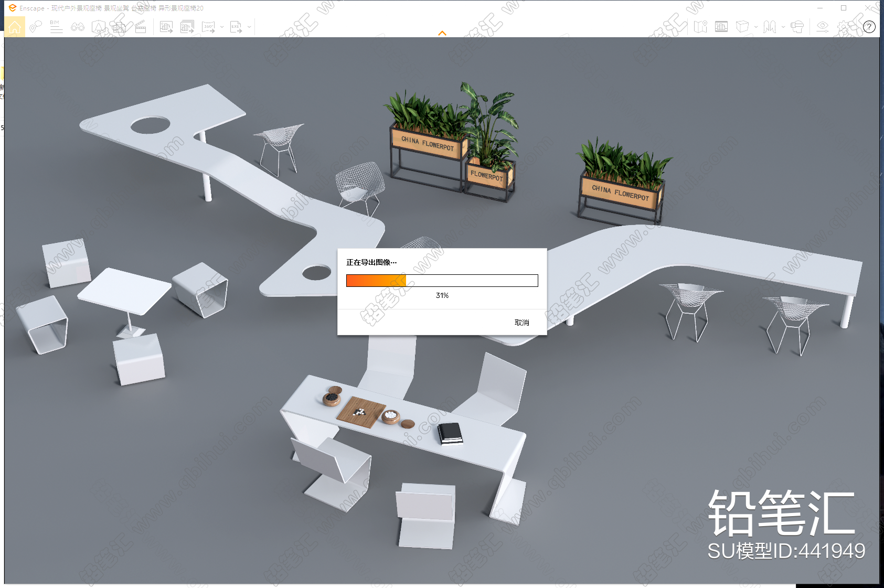Screen dimensions: 884x588
Task: Expand the 360° panorama dropdown arrow
Action: (x=222, y=27)
